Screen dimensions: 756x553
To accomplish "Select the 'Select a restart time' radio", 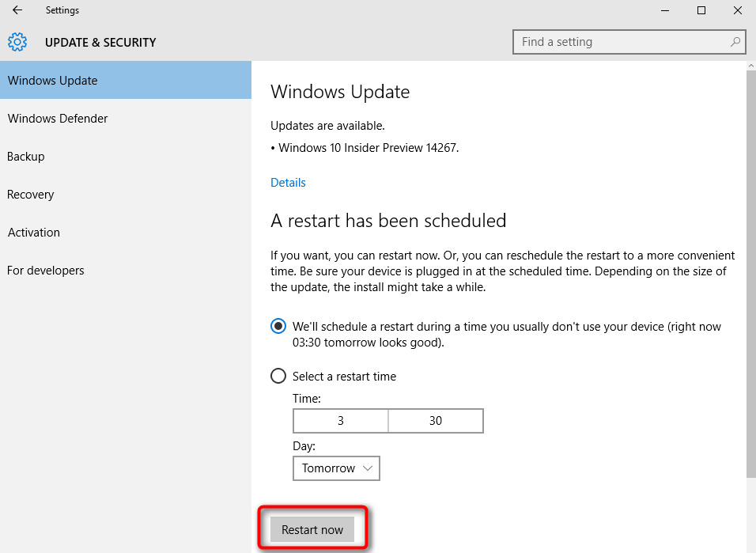I will [278, 376].
